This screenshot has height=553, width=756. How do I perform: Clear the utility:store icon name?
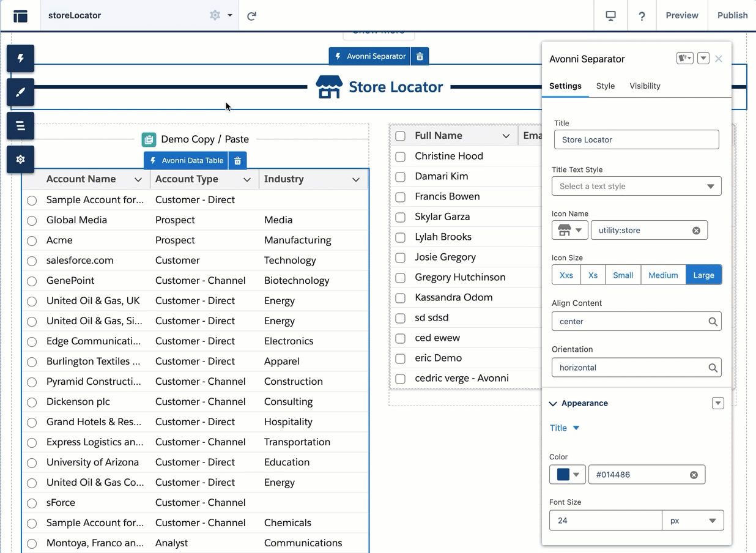click(x=696, y=231)
